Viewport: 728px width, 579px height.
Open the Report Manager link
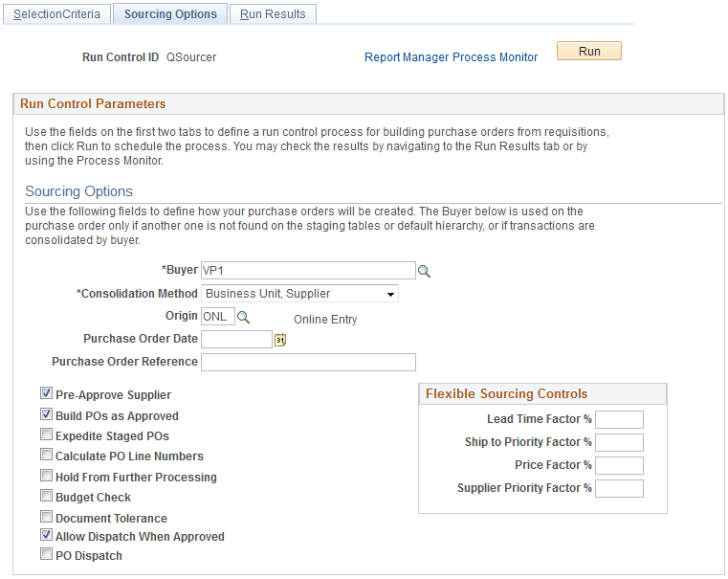point(408,57)
